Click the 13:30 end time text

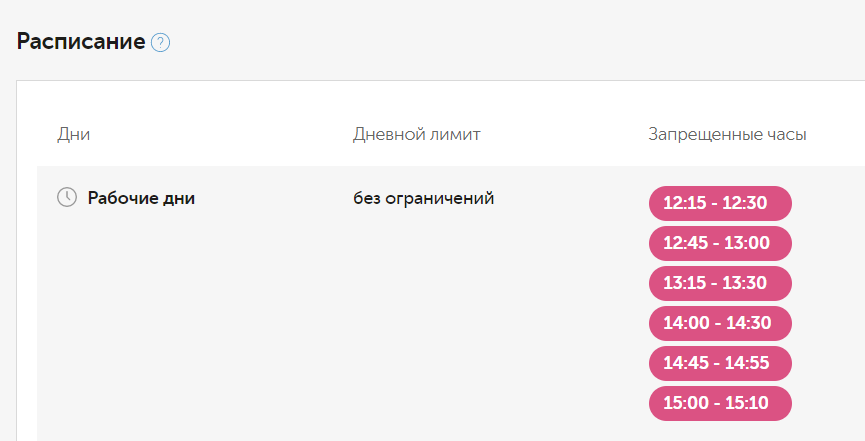(x=746, y=283)
